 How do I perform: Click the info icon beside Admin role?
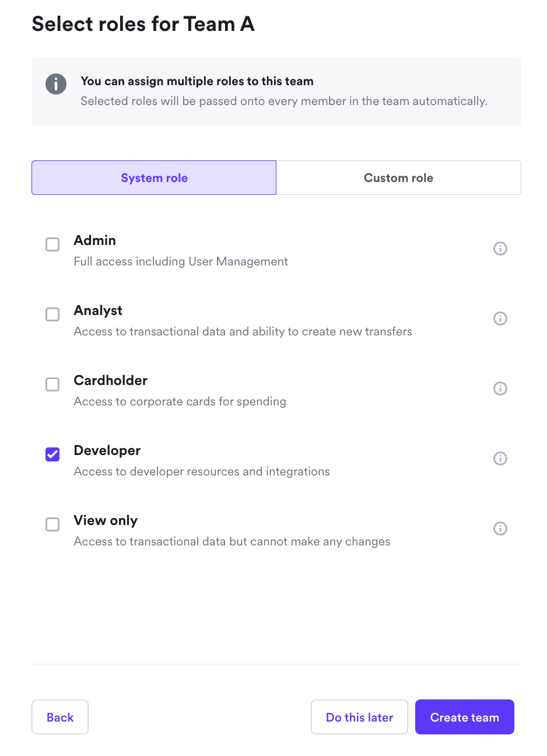[500, 249]
